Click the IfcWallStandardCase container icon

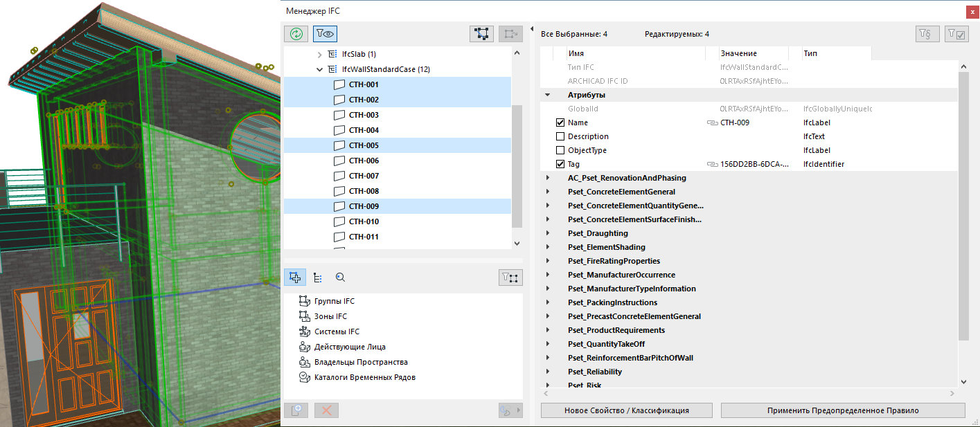pos(332,69)
